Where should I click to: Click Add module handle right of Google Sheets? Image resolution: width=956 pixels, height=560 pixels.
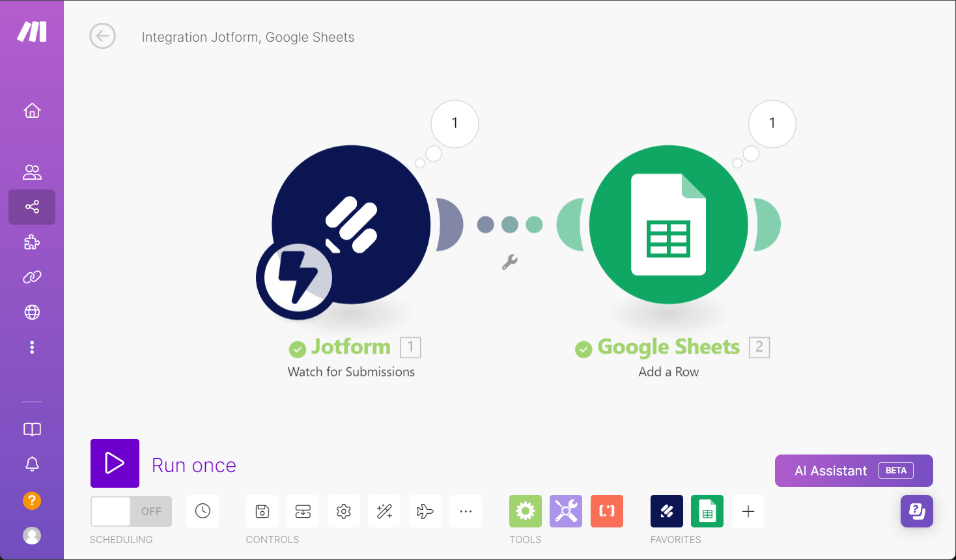pyautogui.click(x=767, y=225)
